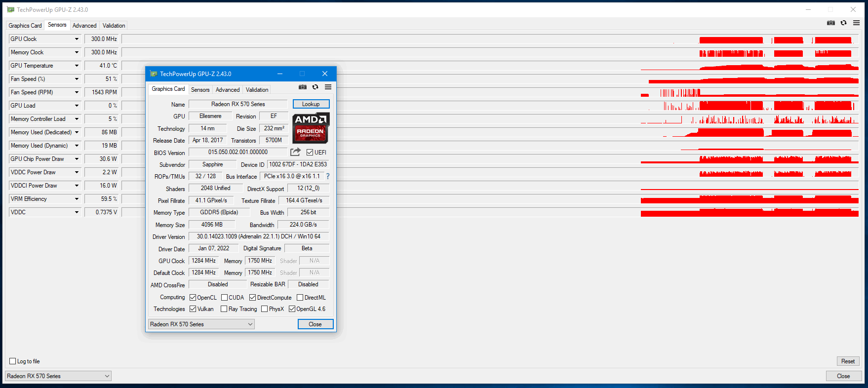The height and width of the screenshot is (388, 868).
Task: Open the GPU selector dropdown in the Sensors window
Action: coord(58,376)
